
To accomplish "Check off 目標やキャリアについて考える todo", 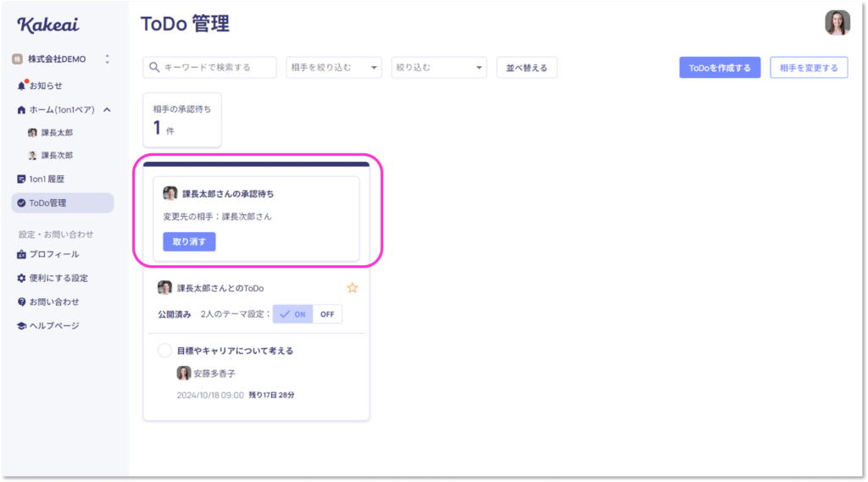I will [164, 351].
